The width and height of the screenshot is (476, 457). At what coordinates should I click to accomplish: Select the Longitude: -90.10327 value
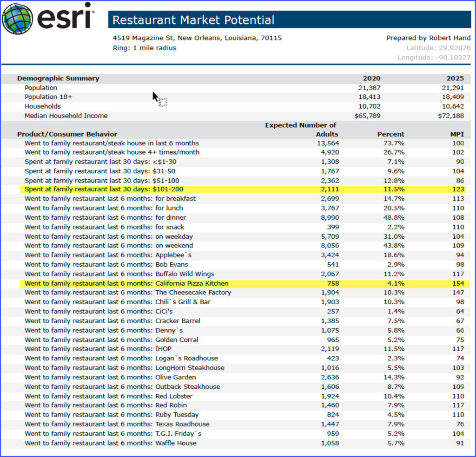point(434,57)
